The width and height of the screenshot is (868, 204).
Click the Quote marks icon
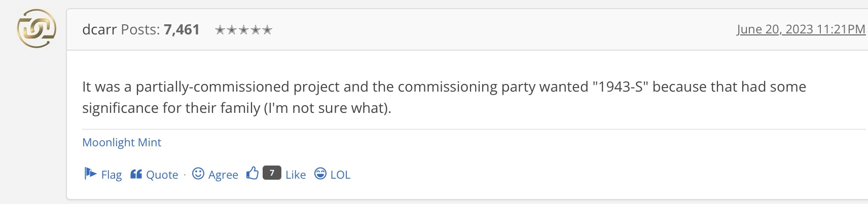pyautogui.click(x=136, y=174)
